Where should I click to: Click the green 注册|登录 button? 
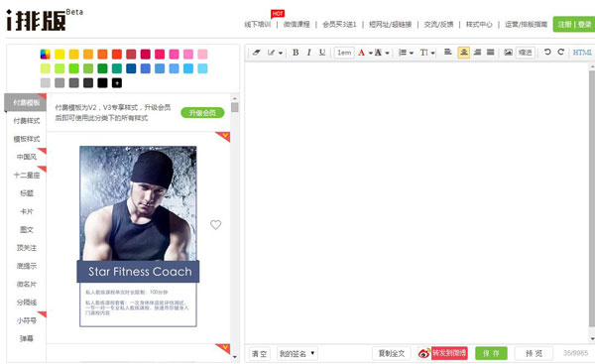coord(574,24)
